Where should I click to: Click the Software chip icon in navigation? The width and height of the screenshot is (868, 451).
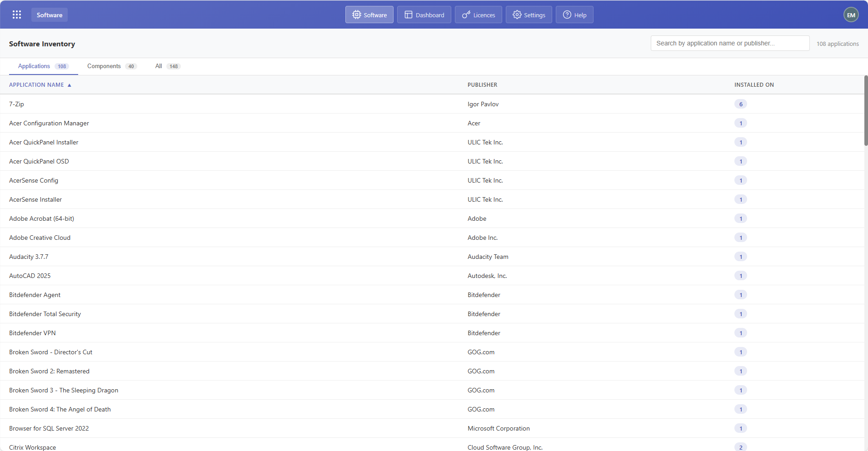click(357, 15)
